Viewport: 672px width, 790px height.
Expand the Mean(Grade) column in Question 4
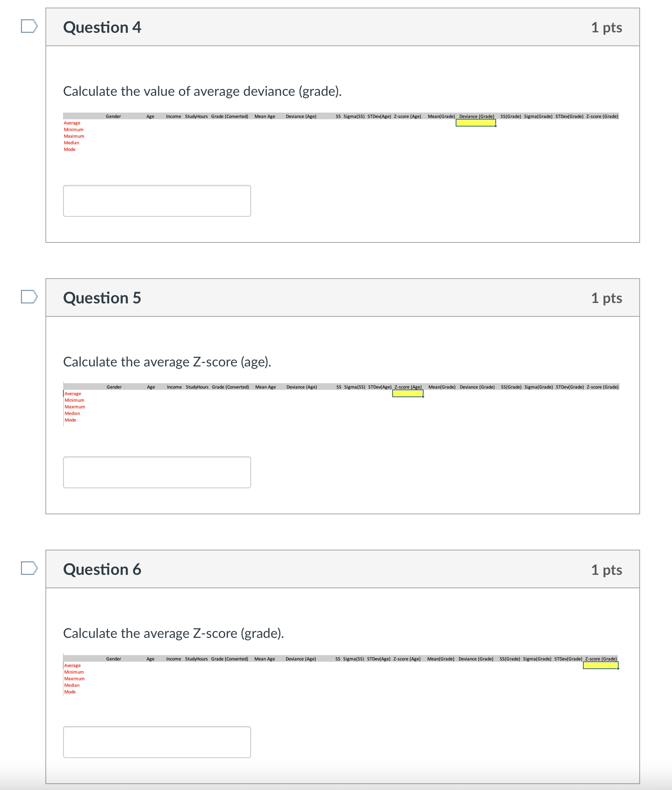[441, 116]
